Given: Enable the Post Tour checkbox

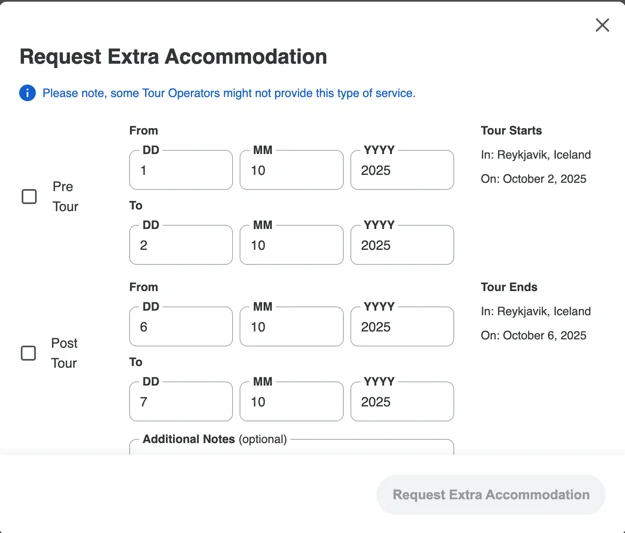Looking at the screenshot, I should pos(28,353).
